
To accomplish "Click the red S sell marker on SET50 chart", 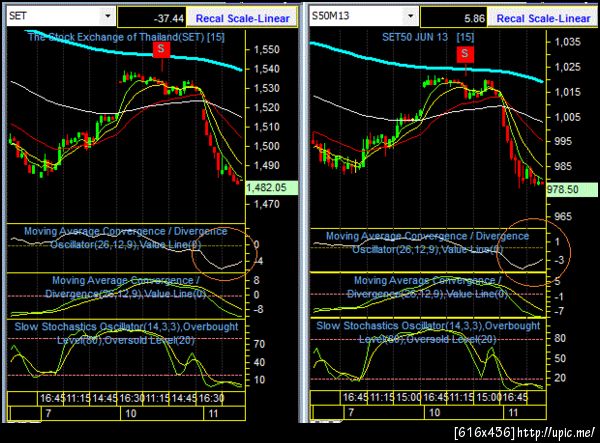I will click(465, 54).
